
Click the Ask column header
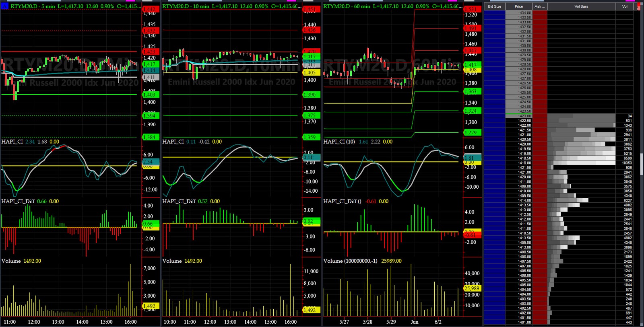point(540,6)
